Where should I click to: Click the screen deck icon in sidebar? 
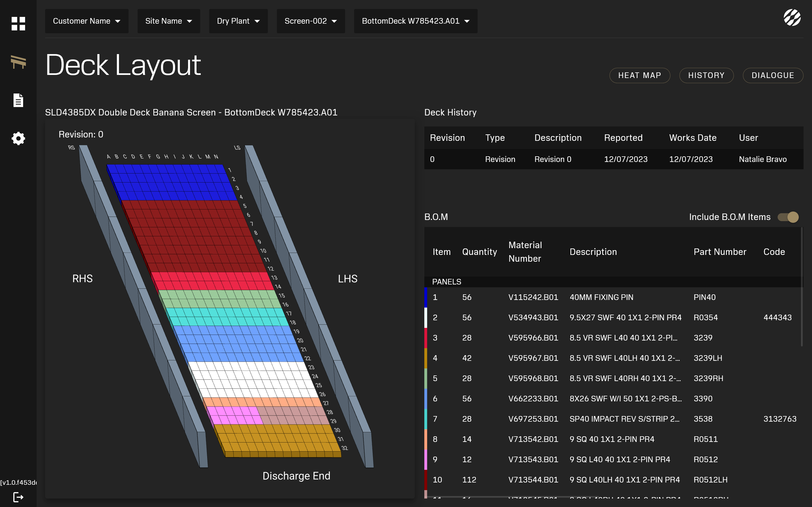click(18, 62)
